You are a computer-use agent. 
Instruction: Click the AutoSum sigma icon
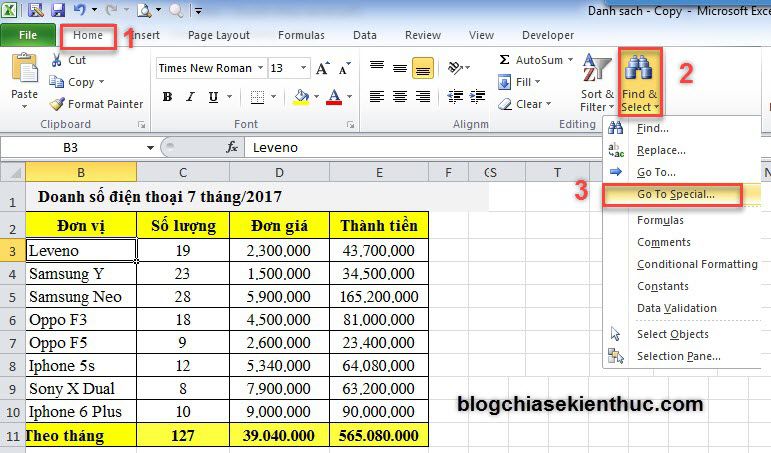504,60
